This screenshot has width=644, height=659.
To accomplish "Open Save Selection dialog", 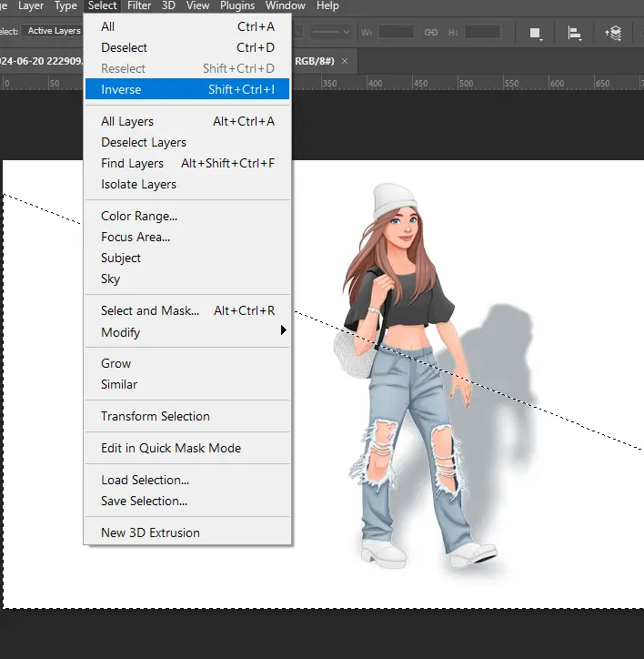I will 187,501.
